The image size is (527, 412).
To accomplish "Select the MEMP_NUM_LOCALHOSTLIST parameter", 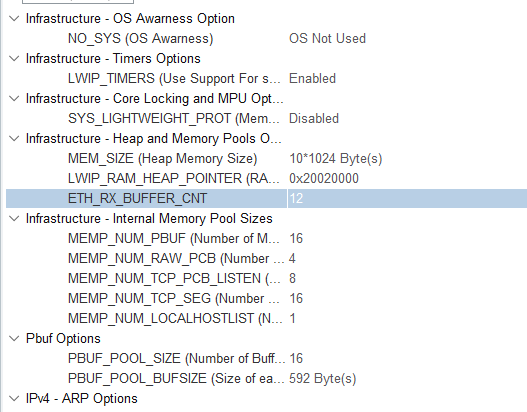I will [x=175, y=318].
